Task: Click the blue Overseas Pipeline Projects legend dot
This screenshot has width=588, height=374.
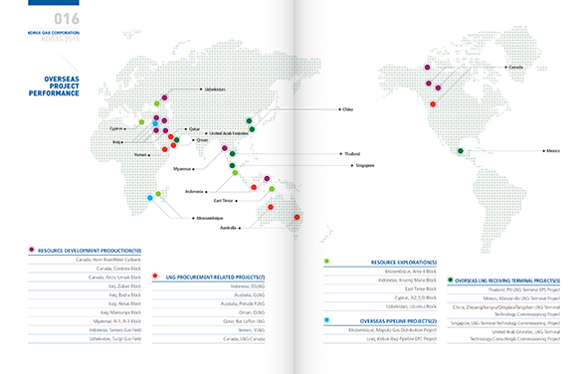Action: (x=326, y=319)
